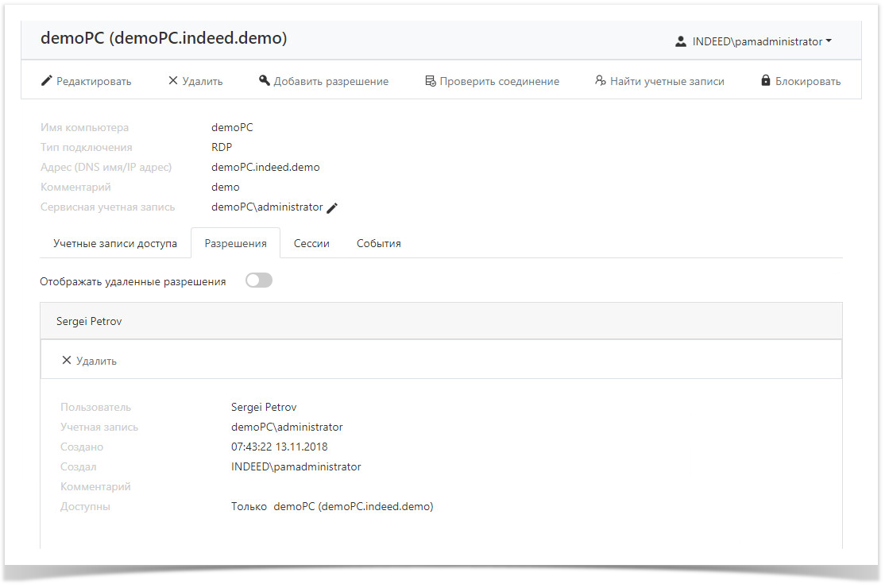The height and width of the screenshot is (588, 889).
Task: Click the padlock icon for Блокировать
Action: click(x=766, y=81)
